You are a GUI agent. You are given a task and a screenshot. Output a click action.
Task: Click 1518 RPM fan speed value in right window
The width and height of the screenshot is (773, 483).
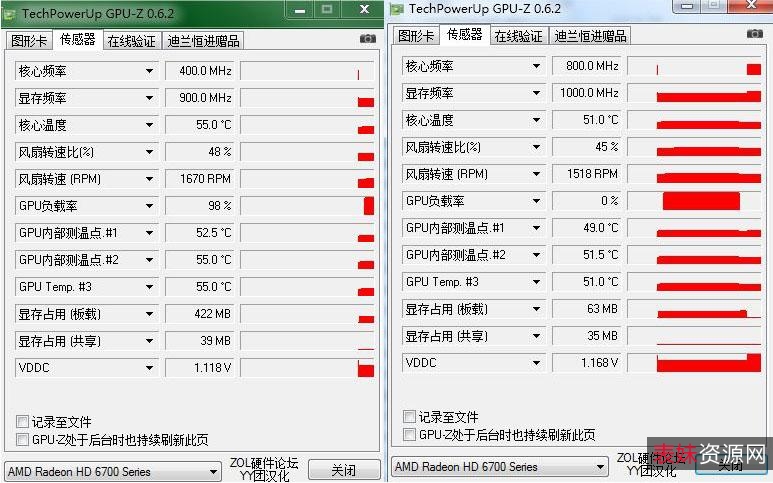(x=588, y=174)
